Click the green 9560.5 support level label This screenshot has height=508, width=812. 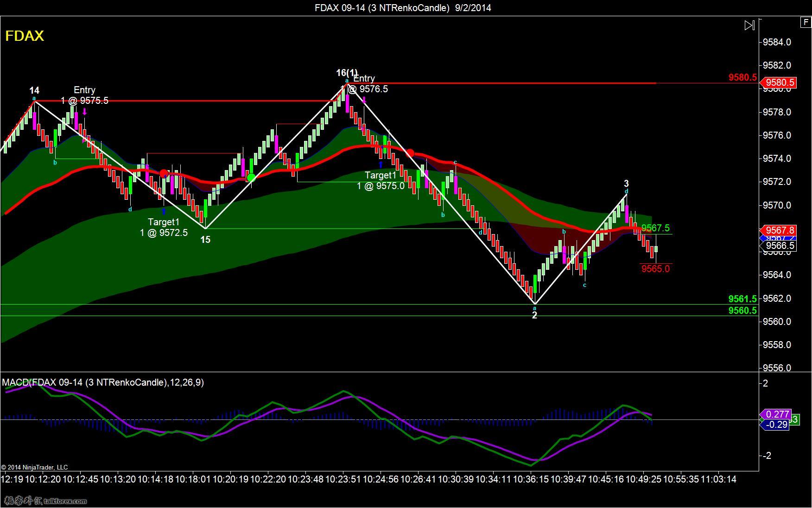tap(742, 311)
